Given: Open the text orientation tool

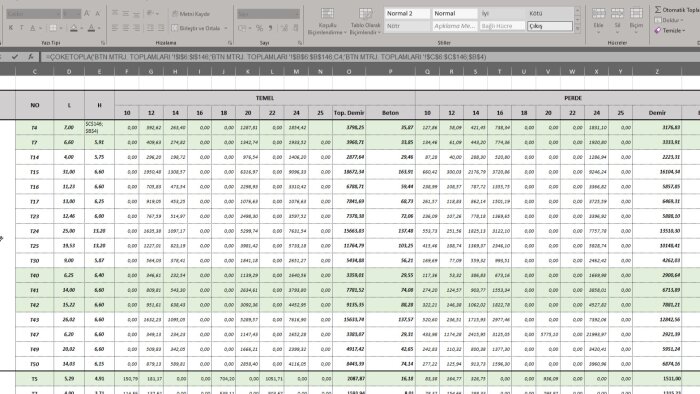Looking at the screenshot, I should (x=150, y=14).
